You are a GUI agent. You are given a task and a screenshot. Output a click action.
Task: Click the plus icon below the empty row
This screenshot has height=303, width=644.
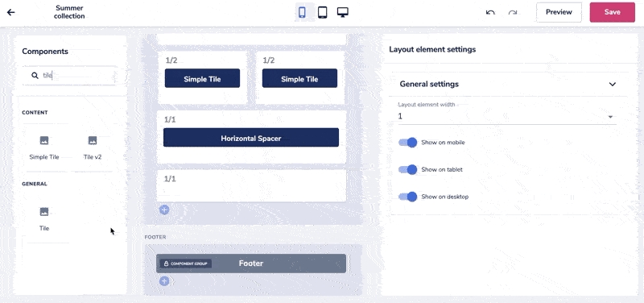[x=164, y=210]
